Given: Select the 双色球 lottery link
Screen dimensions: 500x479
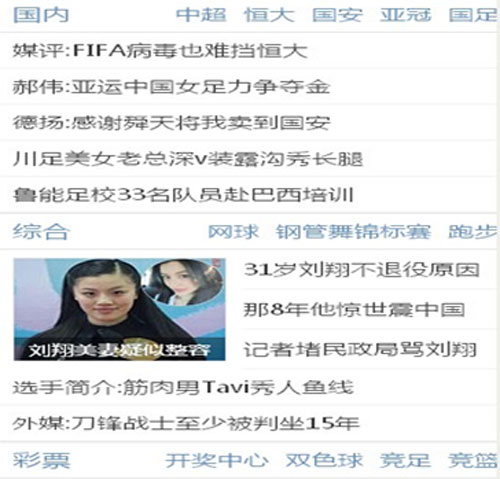Looking at the screenshot, I should click(324, 460).
